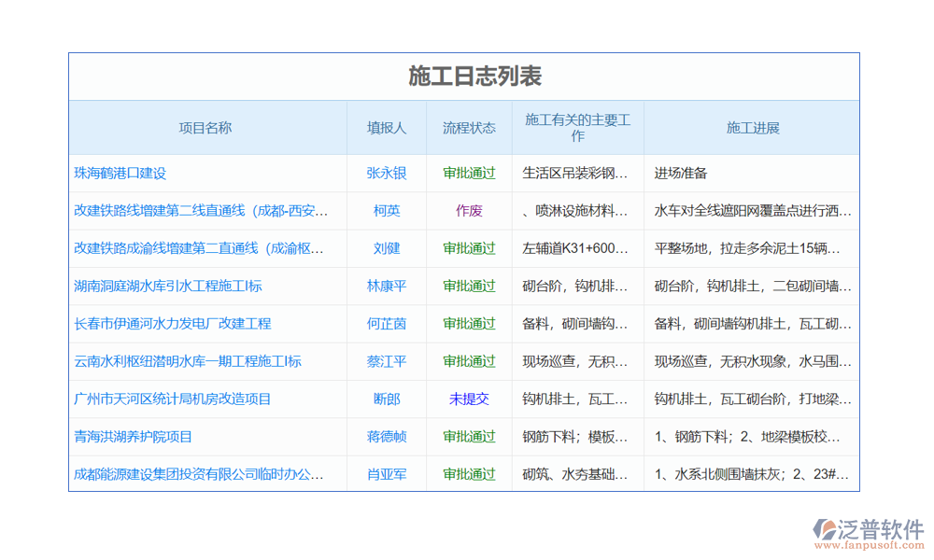The image size is (934, 560).
Task: Click reporter name 林康平
Action: (x=387, y=286)
